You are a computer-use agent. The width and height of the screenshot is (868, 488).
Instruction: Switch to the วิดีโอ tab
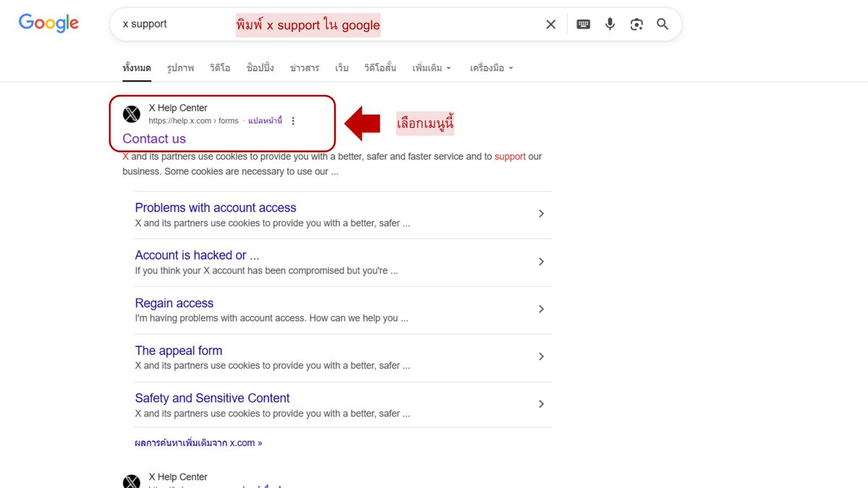[x=220, y=68]
